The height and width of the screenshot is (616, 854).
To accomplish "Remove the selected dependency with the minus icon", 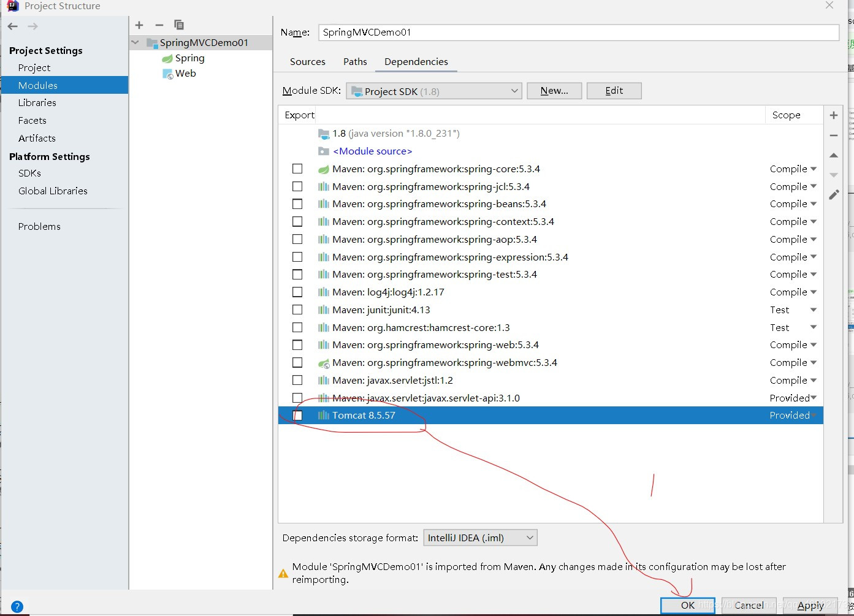I will 834,135.
